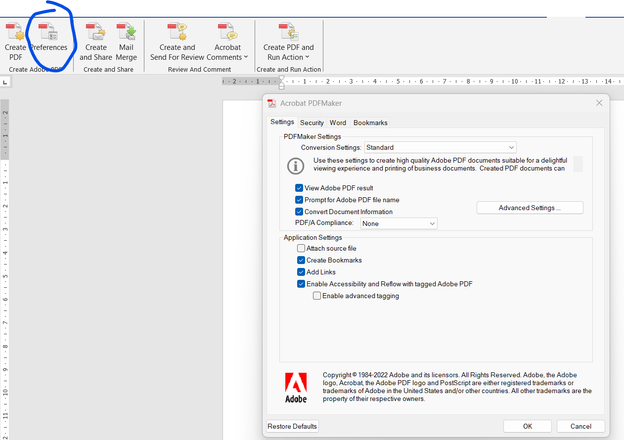Uncheck View Adobe PDF result

pyautogui.click(x=299, y=188)
